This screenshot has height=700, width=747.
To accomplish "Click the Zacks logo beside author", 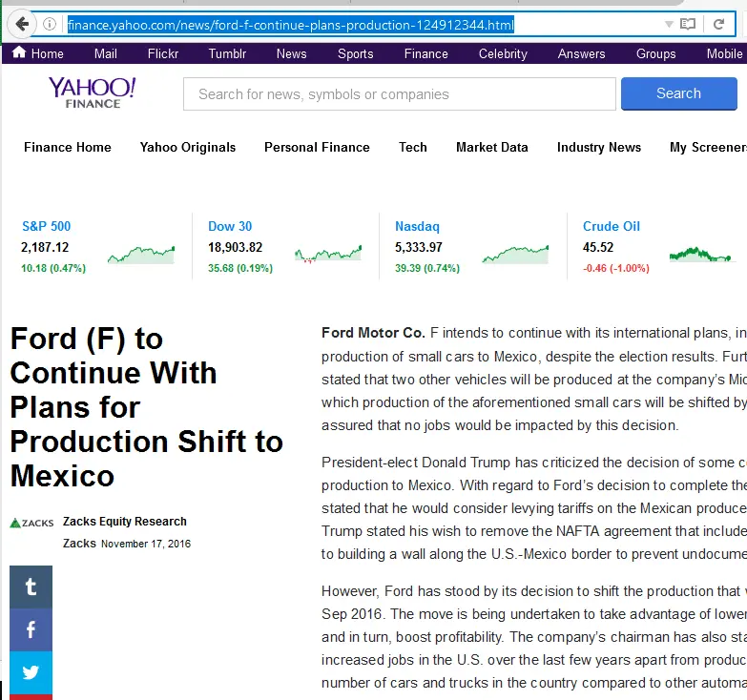I will click(32, 523).
